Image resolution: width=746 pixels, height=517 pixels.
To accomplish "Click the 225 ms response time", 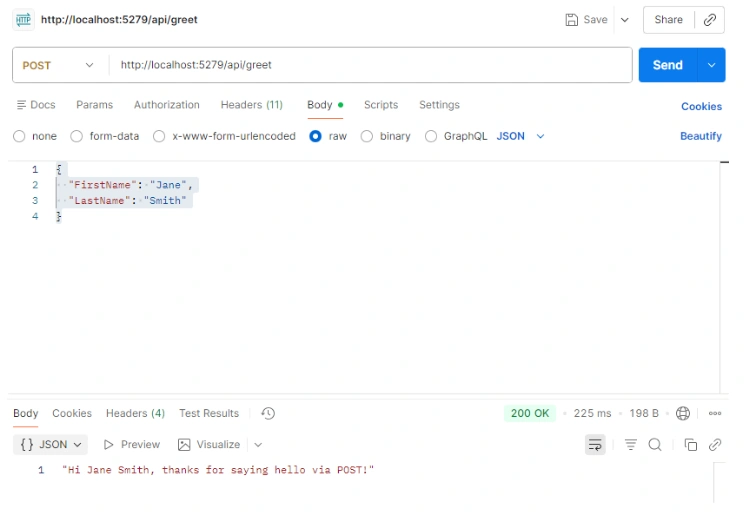I will pos(592,413).
